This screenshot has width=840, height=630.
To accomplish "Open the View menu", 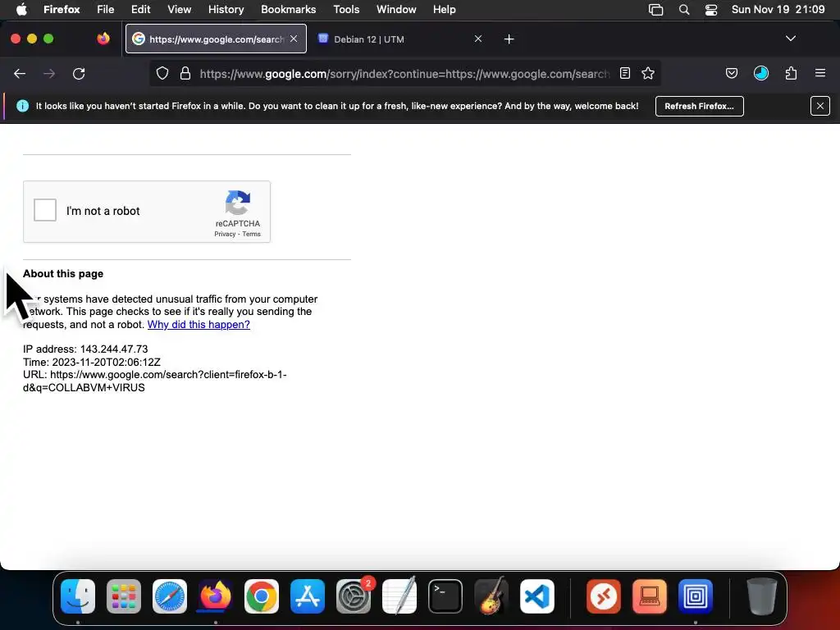I will point(179,10).
